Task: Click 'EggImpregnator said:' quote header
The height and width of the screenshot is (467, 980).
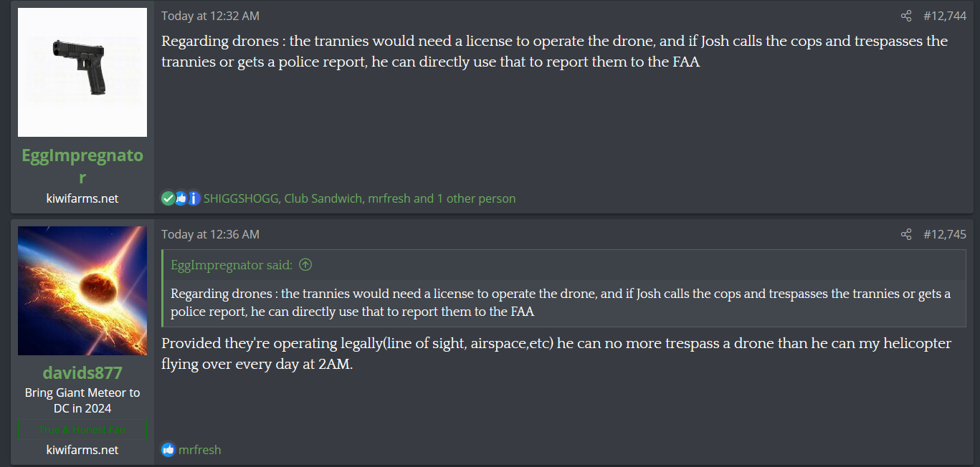Action: pyautogui.click(x=232, y=265)
